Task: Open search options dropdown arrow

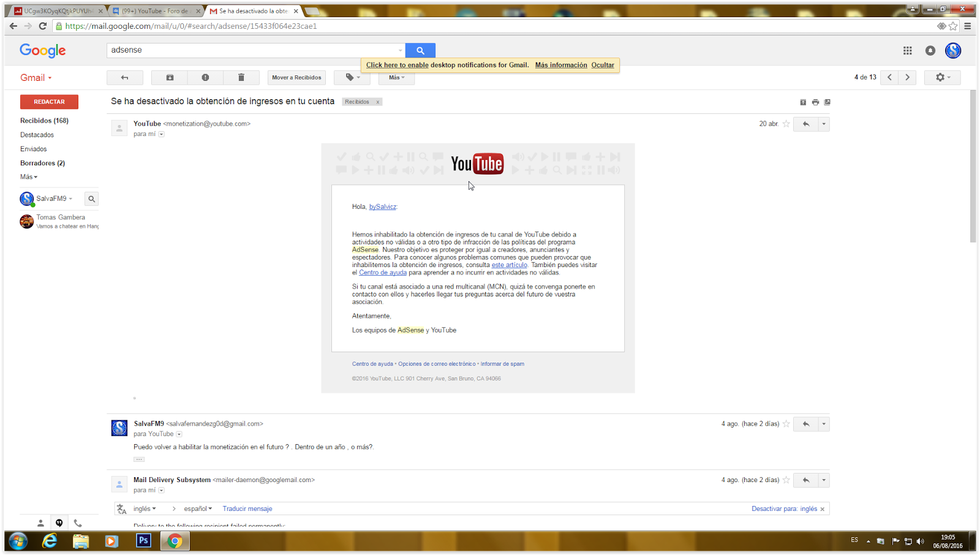Action: tap(400, 50)
